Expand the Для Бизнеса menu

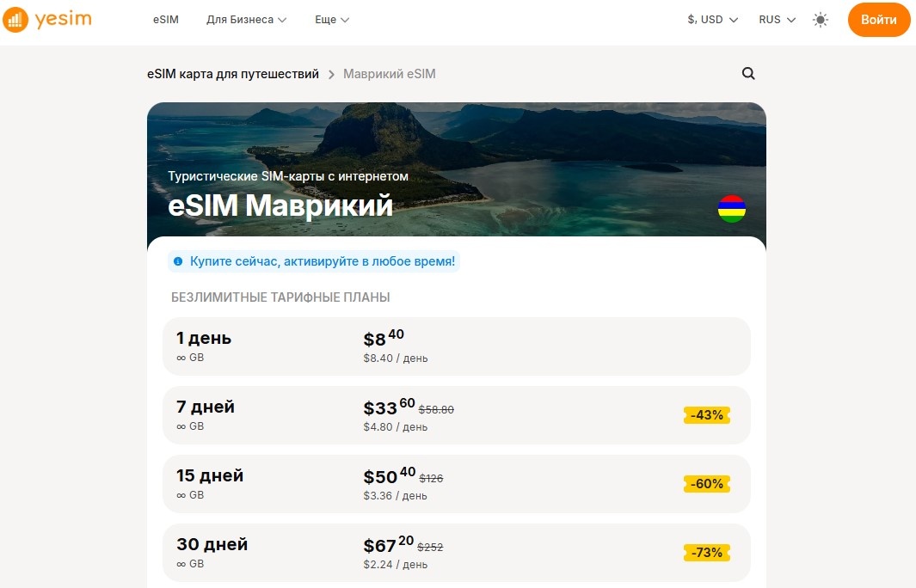(246, 20)
